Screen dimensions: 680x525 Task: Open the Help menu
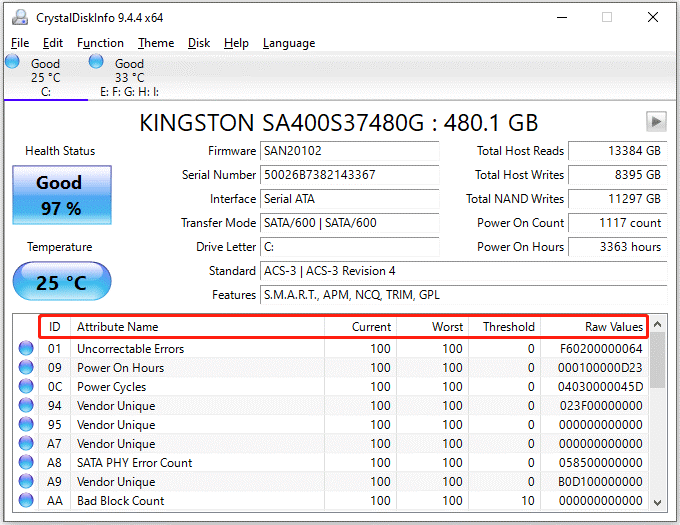coord(236,43)
